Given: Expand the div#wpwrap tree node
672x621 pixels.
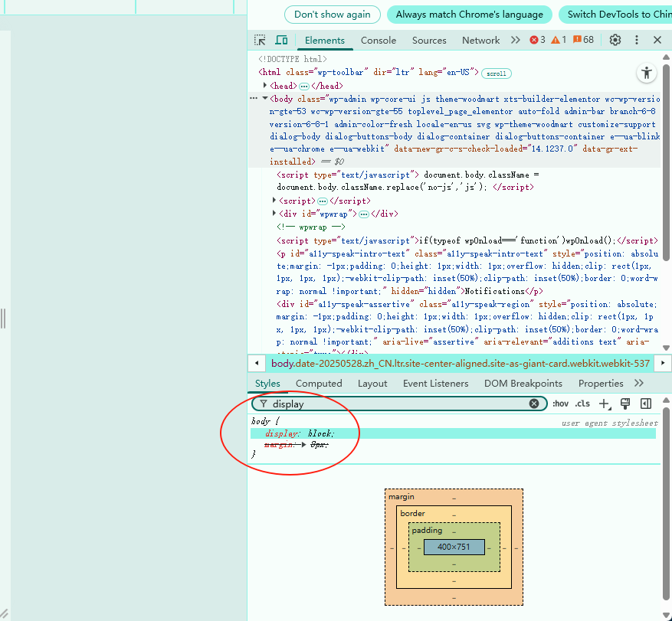Looking at the screenshot, I should (275, 214).
